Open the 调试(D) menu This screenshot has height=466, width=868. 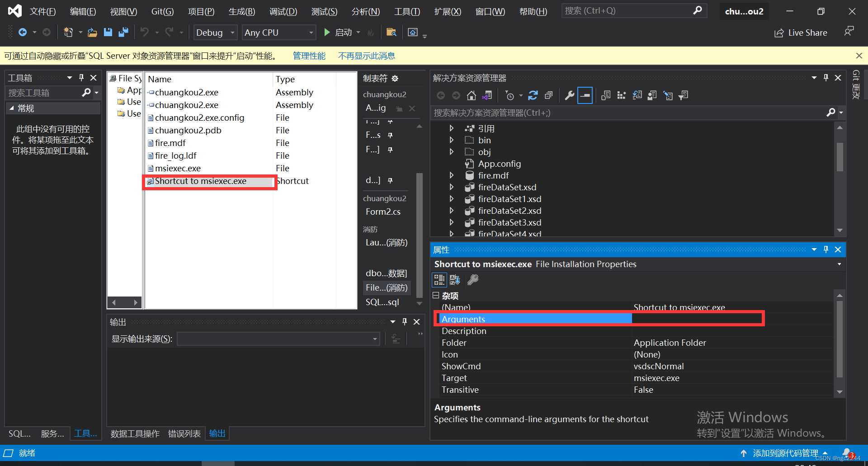(283, 11)
